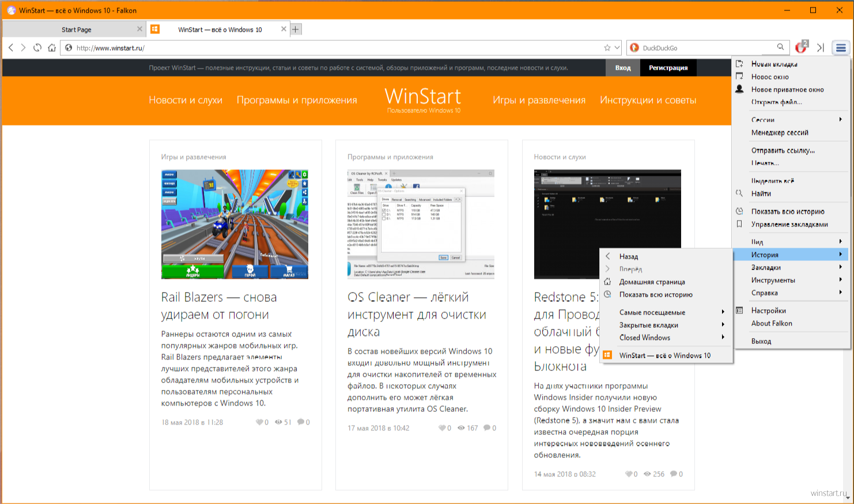Screen dimensions: 854x504
Task: Open the hamburger main menu button
Action: (x=841, y=48)
